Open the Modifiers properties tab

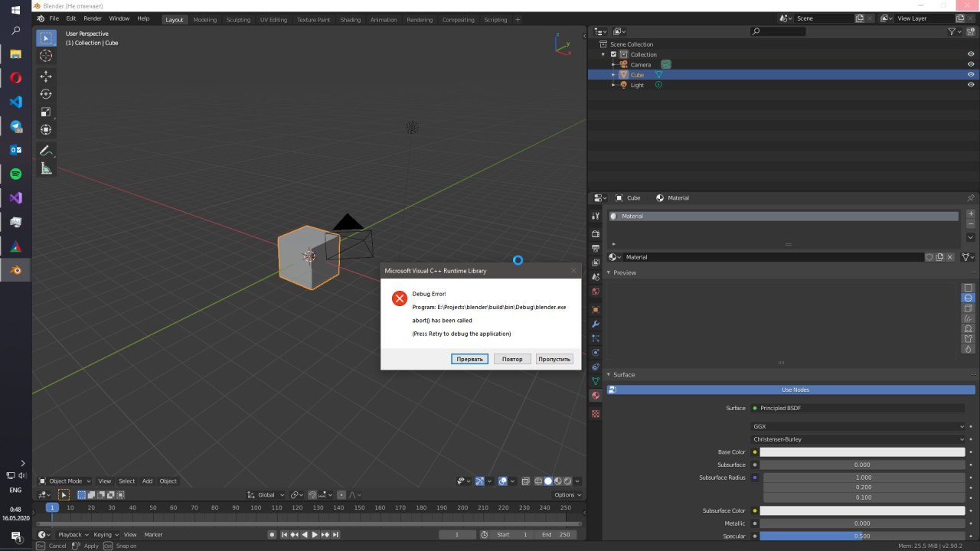(596, 324)
